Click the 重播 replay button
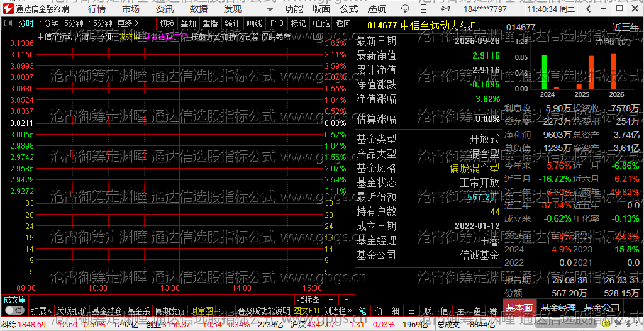 [x=211, y=23]
